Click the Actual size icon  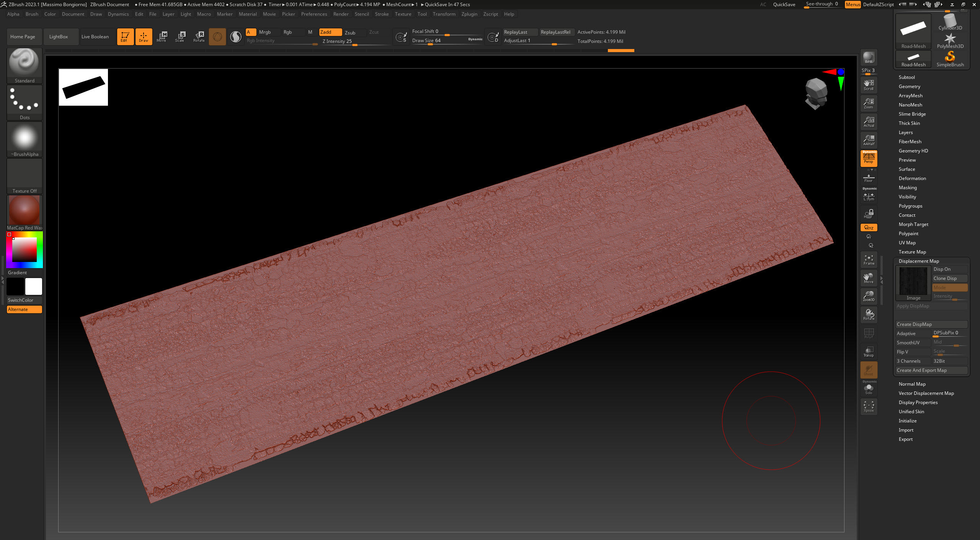point(869,121)
